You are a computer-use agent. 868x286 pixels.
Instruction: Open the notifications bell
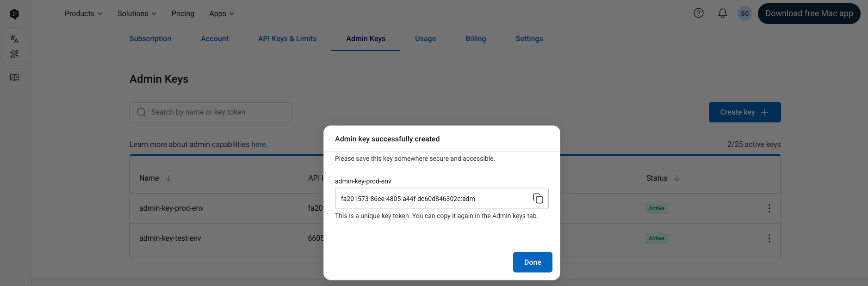(723, 13)
